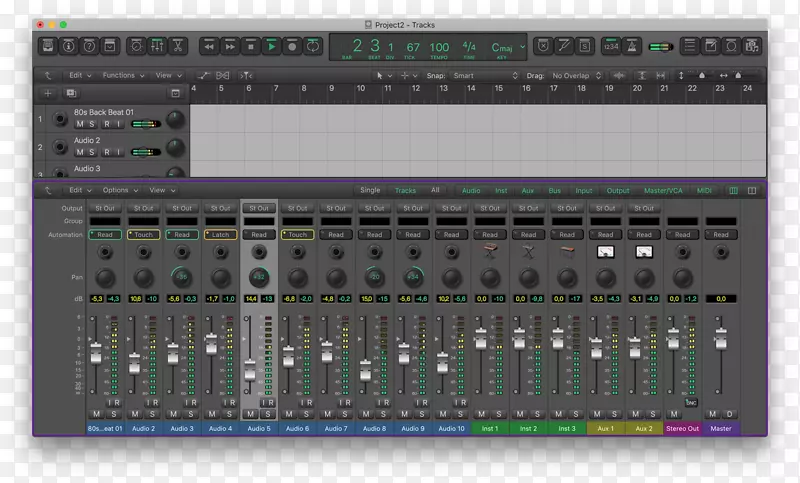Mute the 80s Back Beat 01 track header
The height and width of the screenshot is (483, 800).
(x=80, y=124)
